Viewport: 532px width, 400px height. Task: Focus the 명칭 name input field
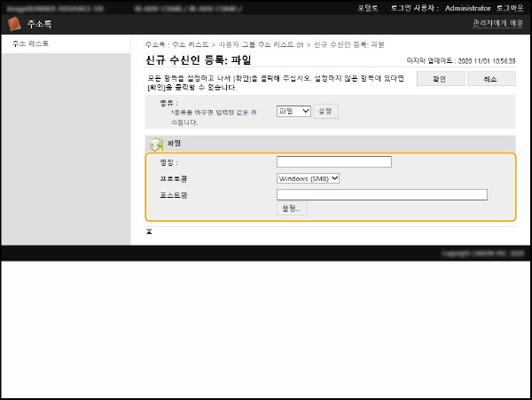click(333, 162)
